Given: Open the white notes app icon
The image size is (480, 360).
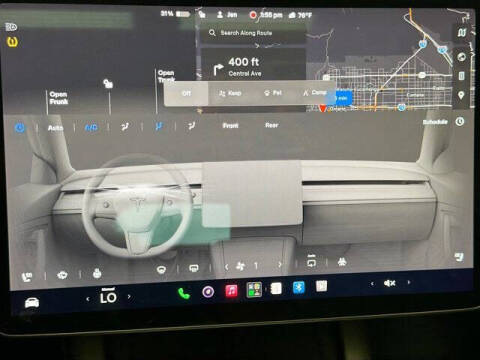Looking at the screenshot, I should tap(276, 288).
